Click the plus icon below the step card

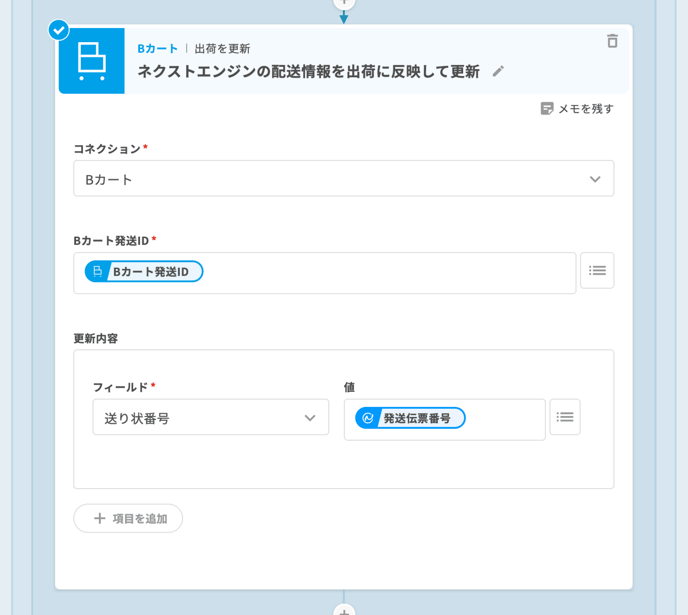pos(344,609)
